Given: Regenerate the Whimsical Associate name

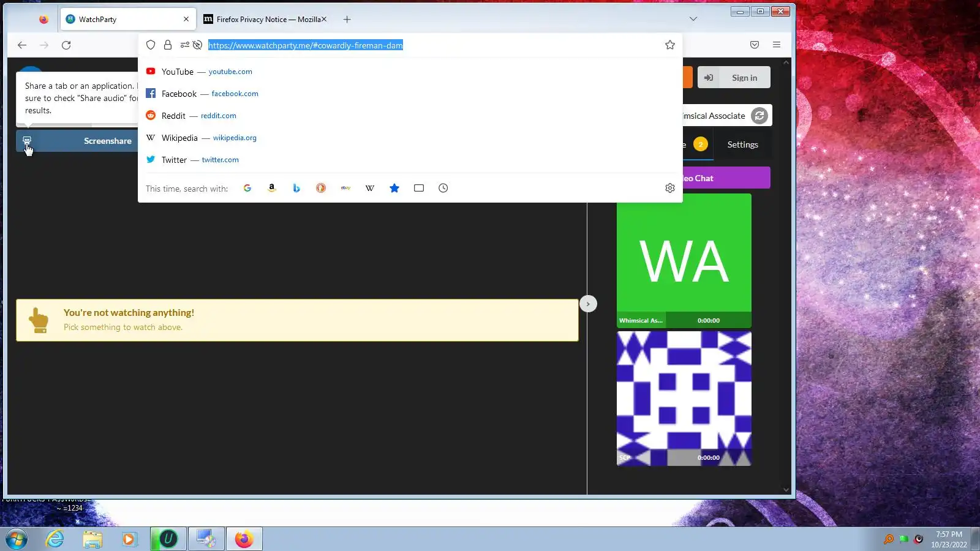Looking at the screenshot, I should tap(759, 116).
